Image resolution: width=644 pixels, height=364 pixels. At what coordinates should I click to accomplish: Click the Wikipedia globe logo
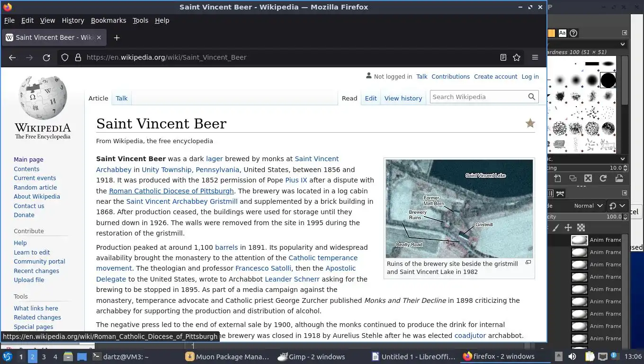click(43, 98)
